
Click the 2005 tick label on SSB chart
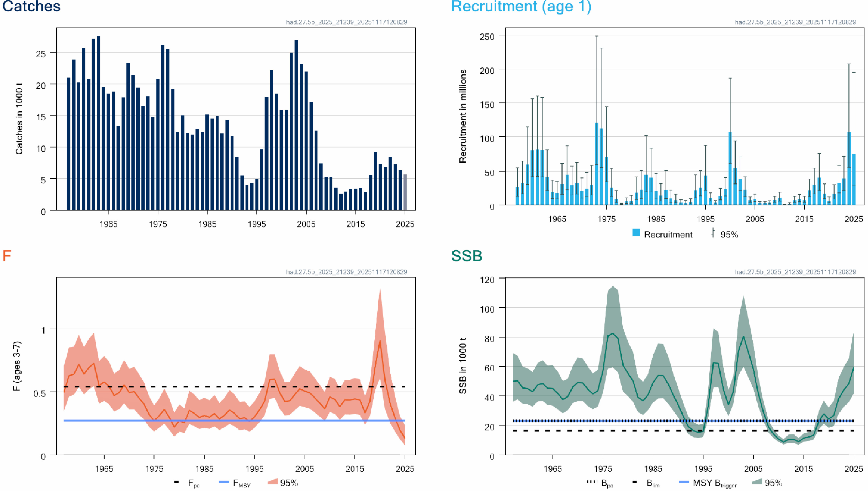[x=753, y=469]
